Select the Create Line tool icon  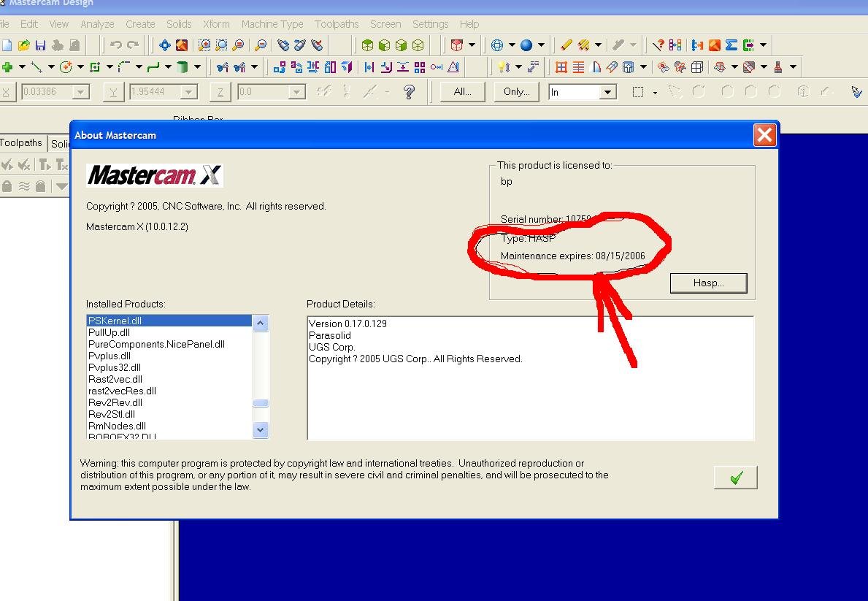click(x=37, y=67)
